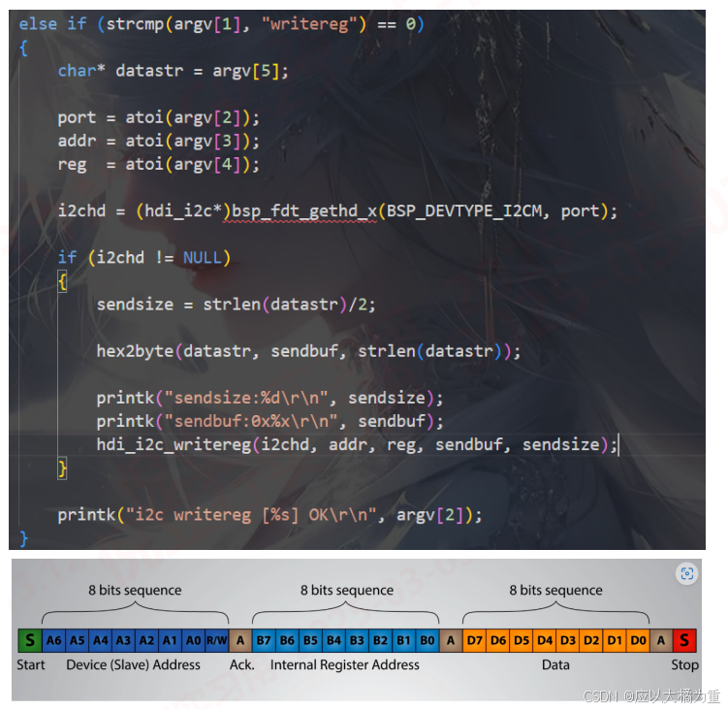
Task: Click the A0 address bit cell
Action: 193,640
